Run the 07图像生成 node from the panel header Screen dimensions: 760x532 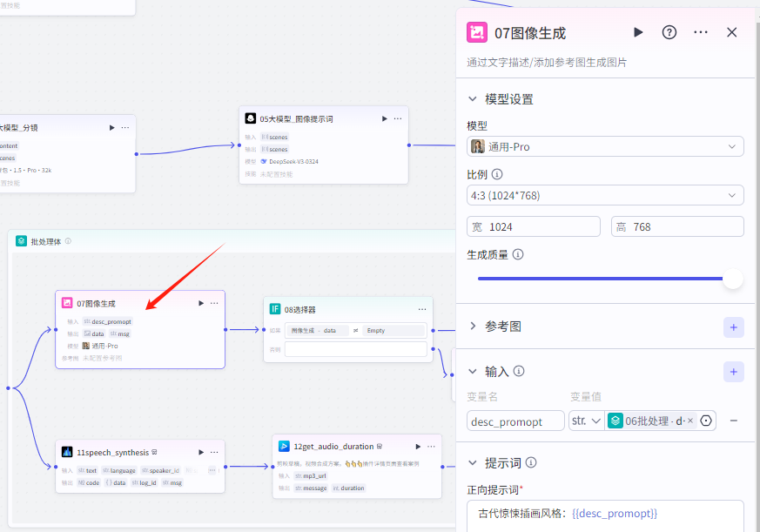pos(638,31)
